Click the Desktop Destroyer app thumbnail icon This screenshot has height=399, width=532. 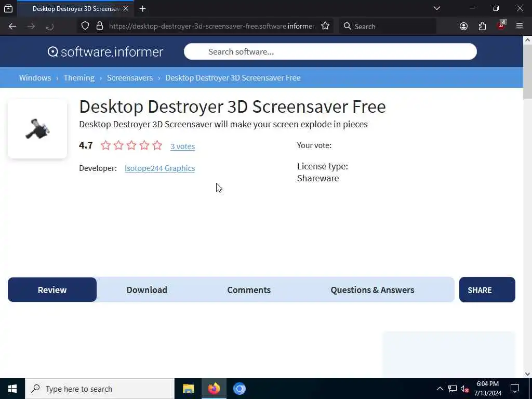[37, 129]
